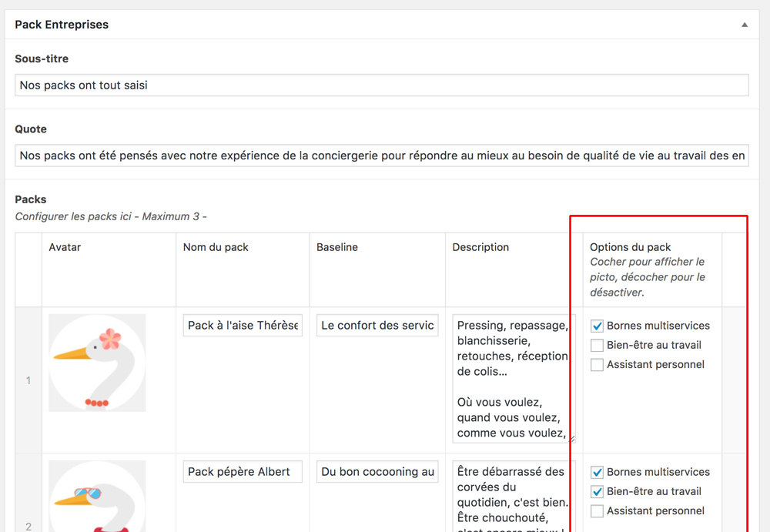Enable Bien-être au travail for first pack
The image size is (770, 532).
(x=597, y=345)
